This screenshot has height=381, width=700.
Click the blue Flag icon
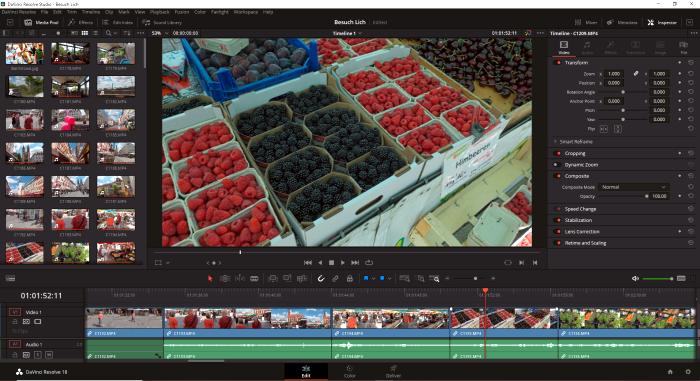click(366, 278)
